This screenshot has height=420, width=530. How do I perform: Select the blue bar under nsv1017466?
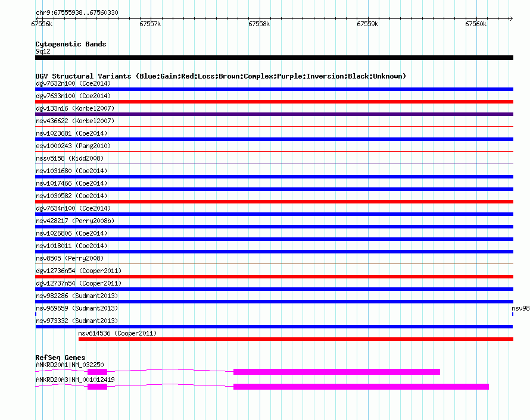[274, 189]
